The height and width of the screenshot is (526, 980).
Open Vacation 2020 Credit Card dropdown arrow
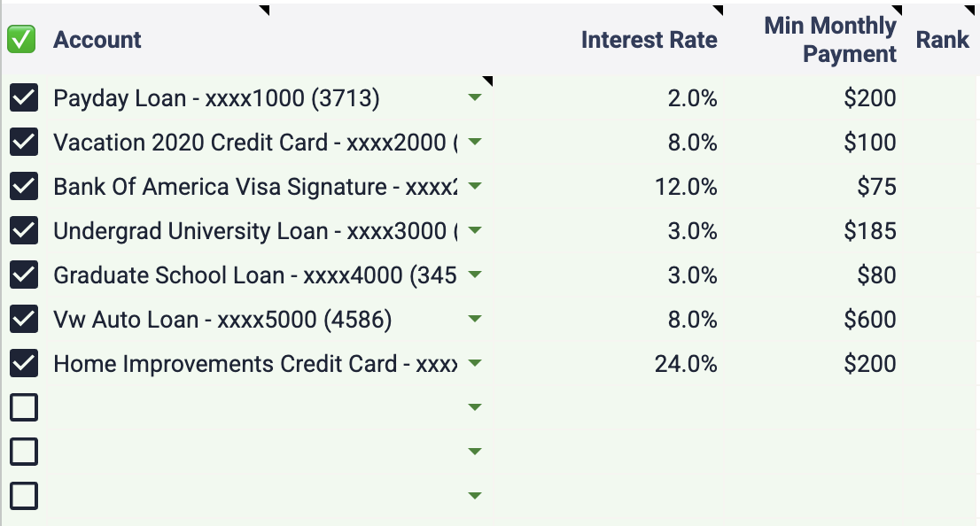475,142
